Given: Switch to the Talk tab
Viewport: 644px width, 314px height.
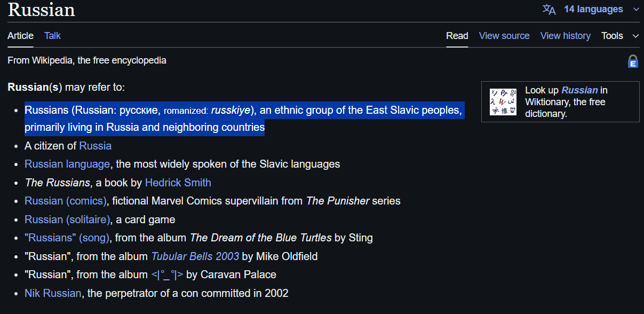Looking at the screenshot, I should coord(52,36).
